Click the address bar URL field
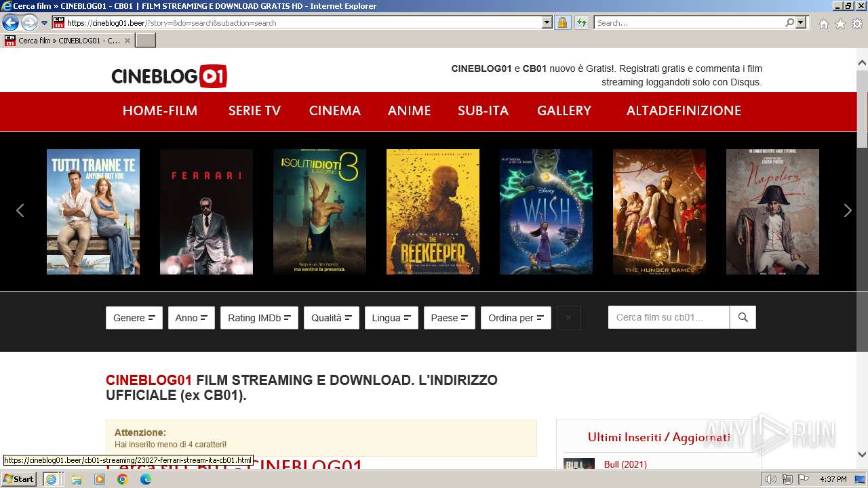The height and width of the screenshot is (488, 868). tap(303, 22)
